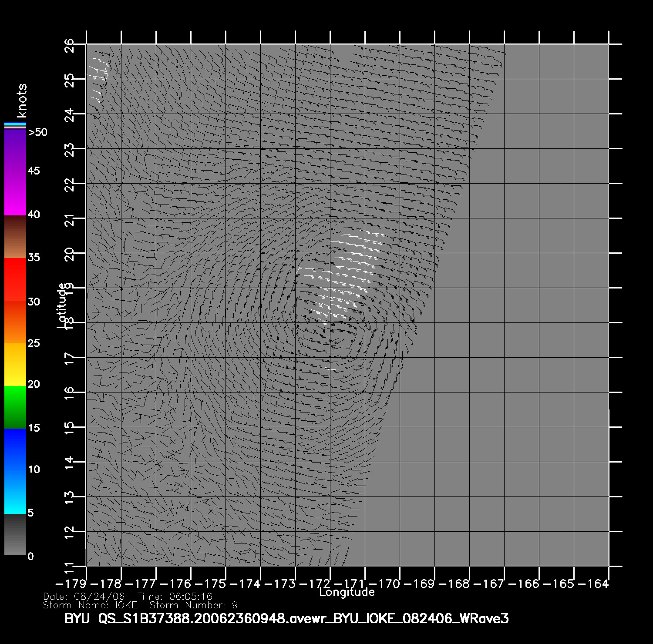Click the red 30-35 knots color band

click(15, 279)
